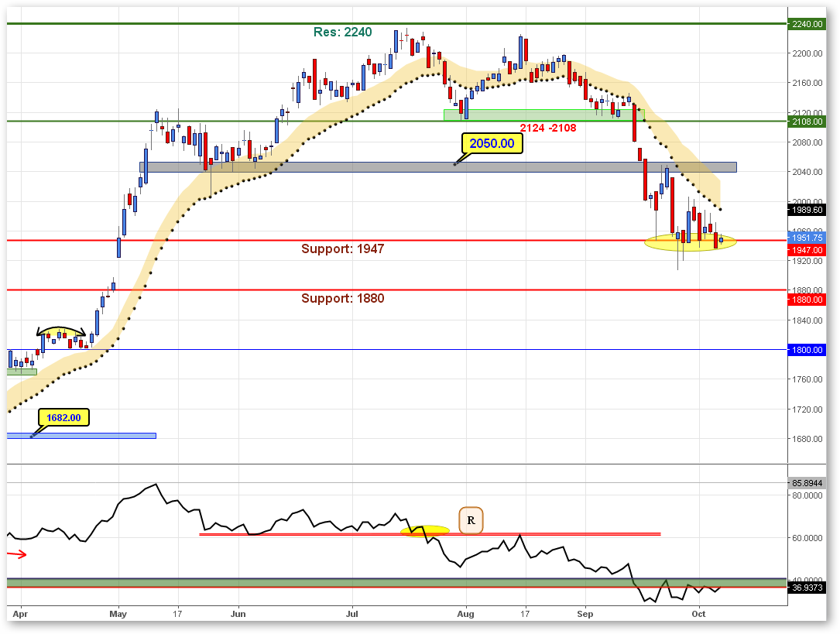
Task: Click the 1720.00 price axis label
Action: click(x=807, y=410)
